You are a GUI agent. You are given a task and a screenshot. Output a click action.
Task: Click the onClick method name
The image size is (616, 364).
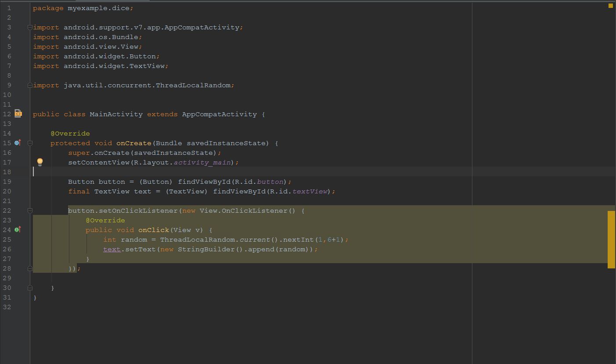click(x=154, y=230)
